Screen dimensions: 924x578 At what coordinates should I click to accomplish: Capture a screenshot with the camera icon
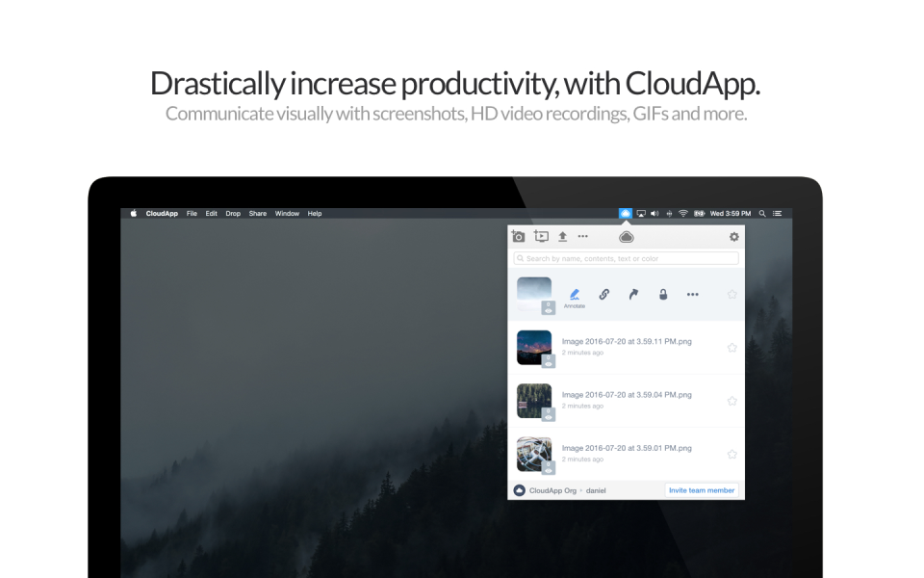click(518, 236)
